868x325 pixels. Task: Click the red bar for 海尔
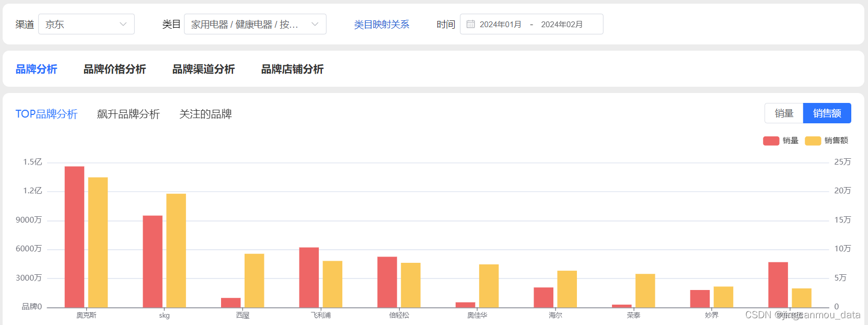point(543,297)
